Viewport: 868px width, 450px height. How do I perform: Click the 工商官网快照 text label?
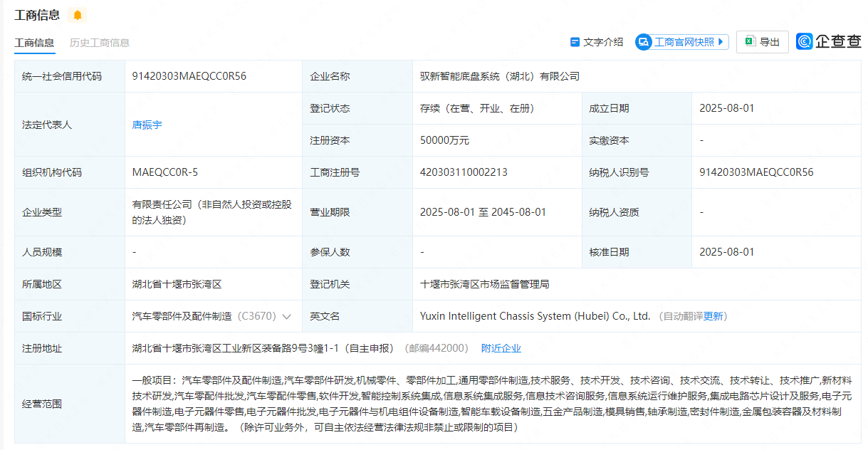pos(684,42)
